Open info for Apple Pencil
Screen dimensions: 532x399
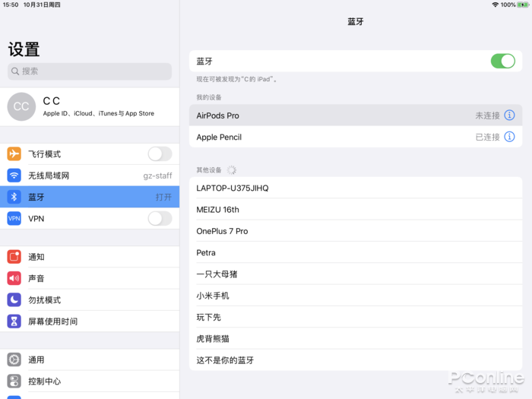509,137
